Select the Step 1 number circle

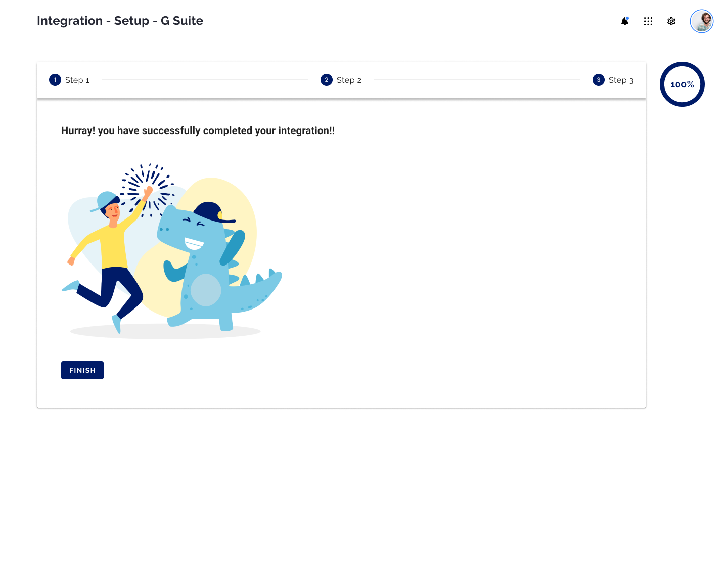coord(55,80)
